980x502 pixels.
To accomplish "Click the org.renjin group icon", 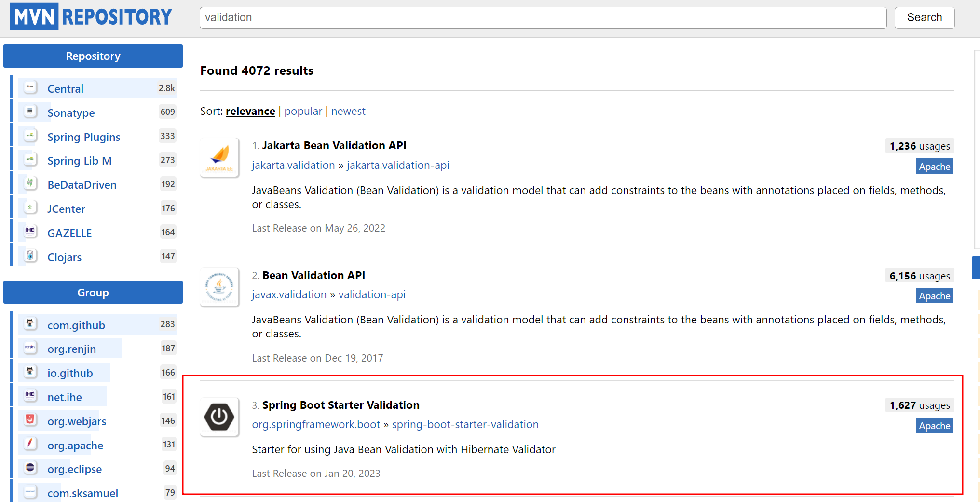I will pos(30,348).
